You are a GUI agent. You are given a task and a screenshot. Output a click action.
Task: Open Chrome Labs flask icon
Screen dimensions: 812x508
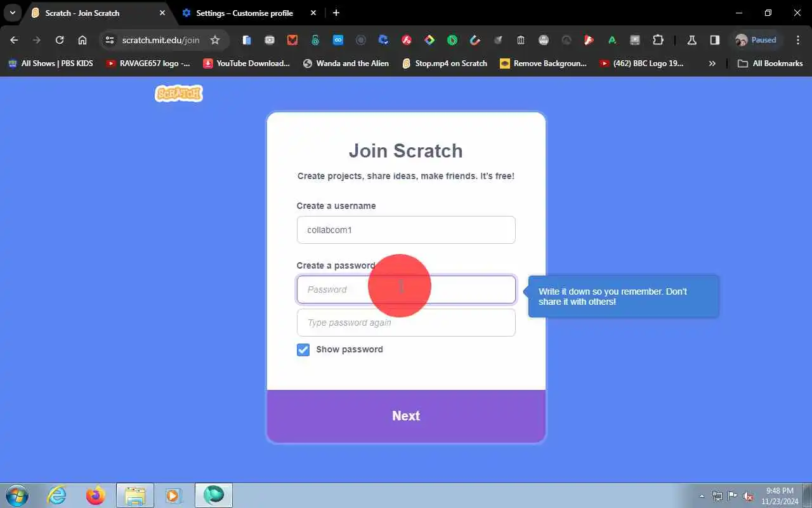pos(692,40)
